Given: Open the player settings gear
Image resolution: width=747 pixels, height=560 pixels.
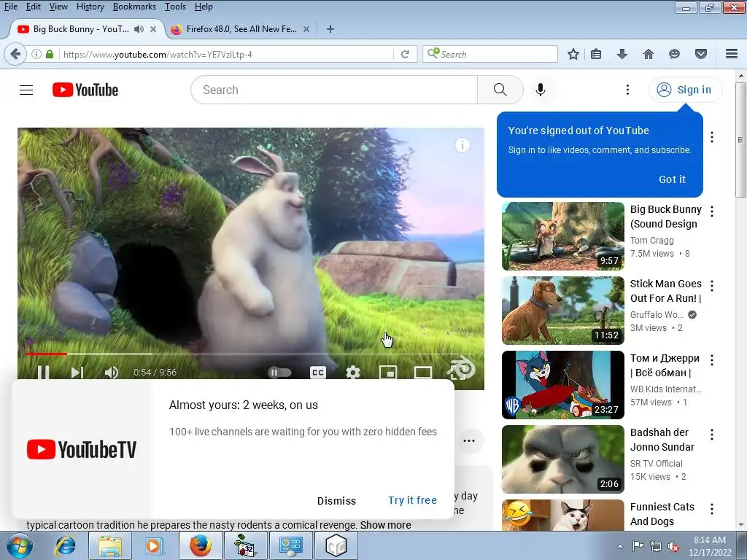Looking at the screenshot, I should coord(352,373).
